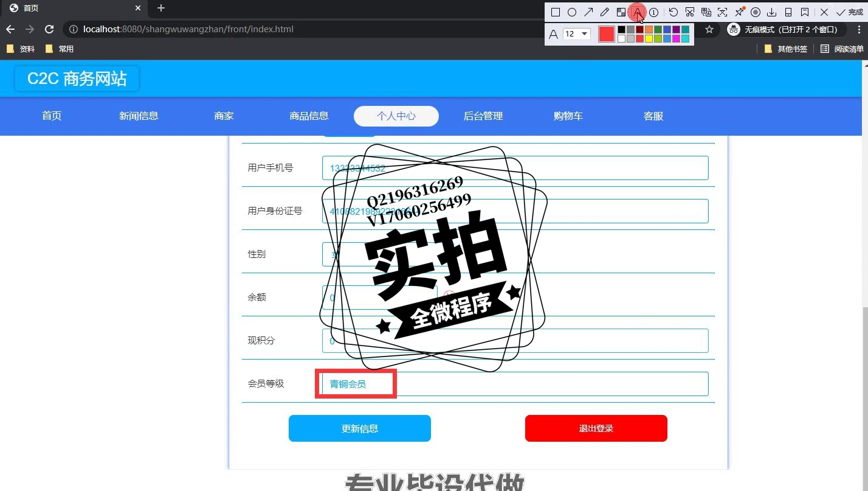Image resolution: width=868 pixels, height=491 pixels.
Task: Open the 阅读清单 reading list
Action: pos(842,49)
